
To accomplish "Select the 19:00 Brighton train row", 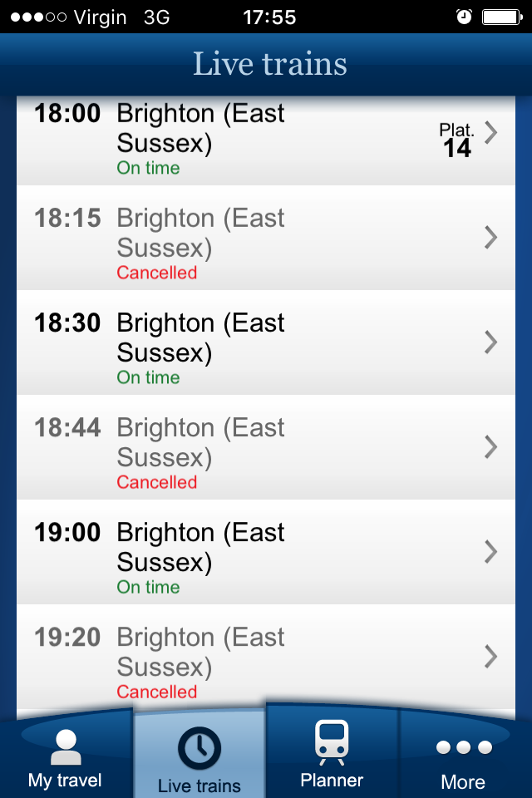I will 266,552.
